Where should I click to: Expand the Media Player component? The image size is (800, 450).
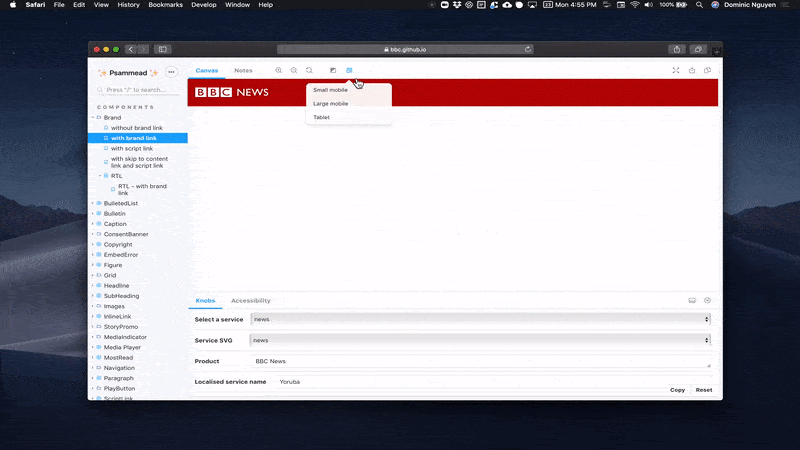click(x=122, y=347)
